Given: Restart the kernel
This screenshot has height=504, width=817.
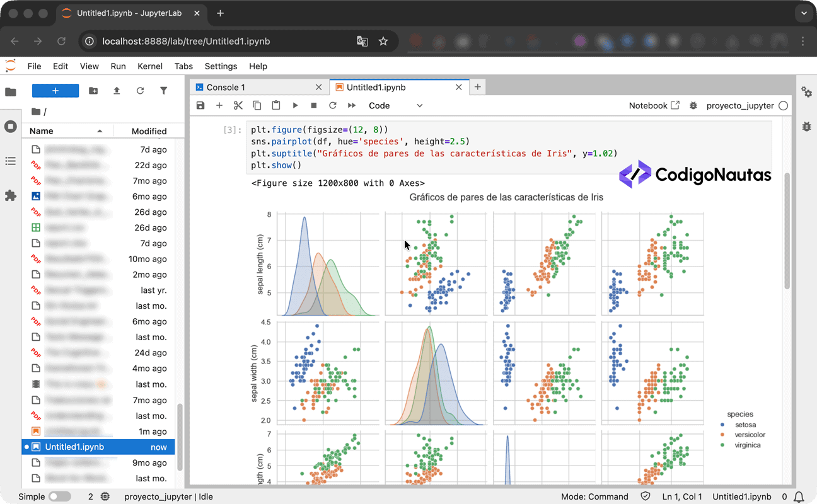Looking at the screenshot, I should [x=332, y=105].
